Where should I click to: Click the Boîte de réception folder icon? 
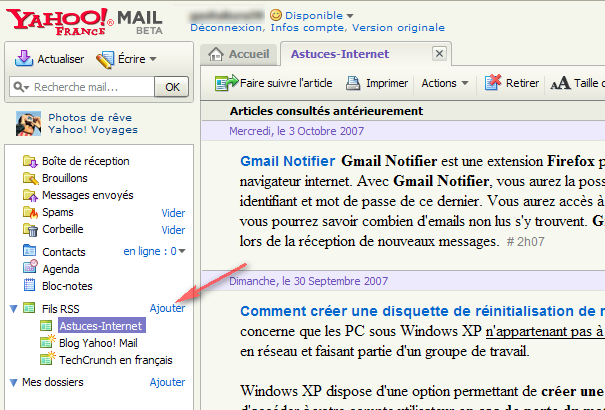pyautogui.click(x=30, y=161)
